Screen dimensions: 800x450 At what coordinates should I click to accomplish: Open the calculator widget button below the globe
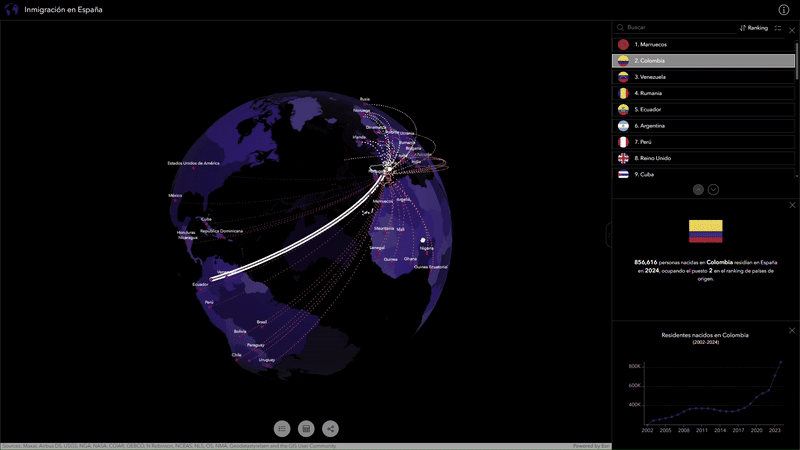(306, 429)
